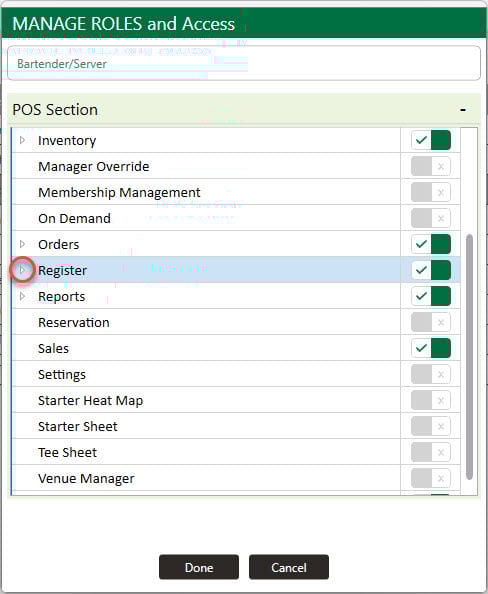Disable Register access switch
488x594 pixels.
[x=431, y=270]
